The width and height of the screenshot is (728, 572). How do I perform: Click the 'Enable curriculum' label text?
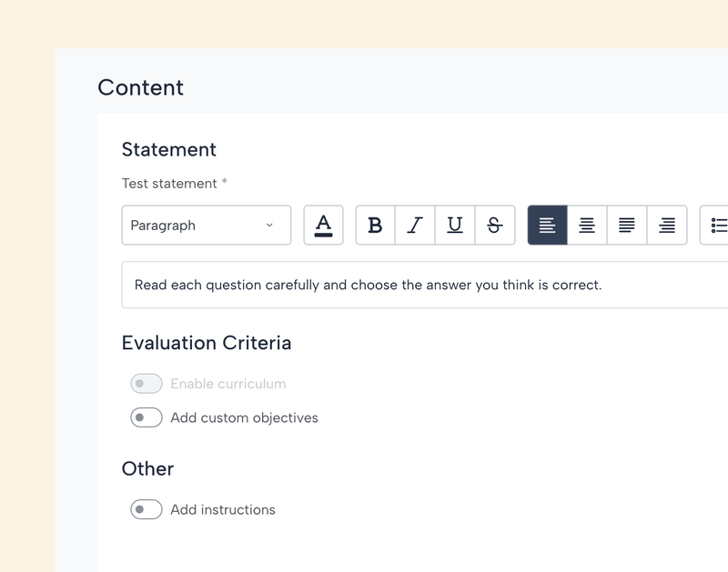(x=228, y=384)
